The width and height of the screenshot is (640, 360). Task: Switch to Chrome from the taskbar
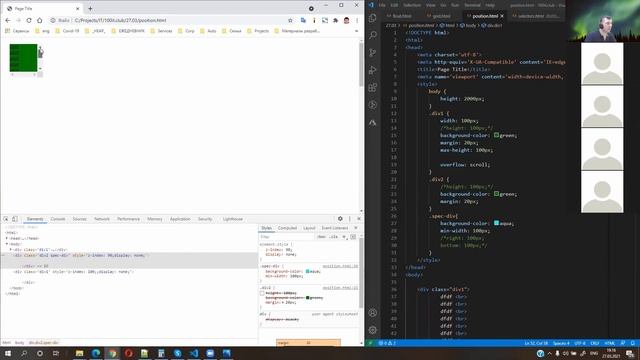tap(112, 353)
